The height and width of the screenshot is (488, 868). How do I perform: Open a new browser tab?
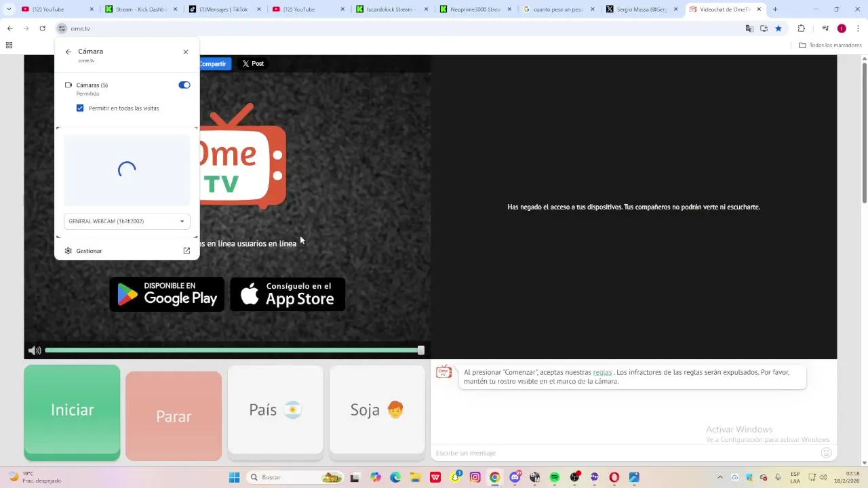(775, 9)
